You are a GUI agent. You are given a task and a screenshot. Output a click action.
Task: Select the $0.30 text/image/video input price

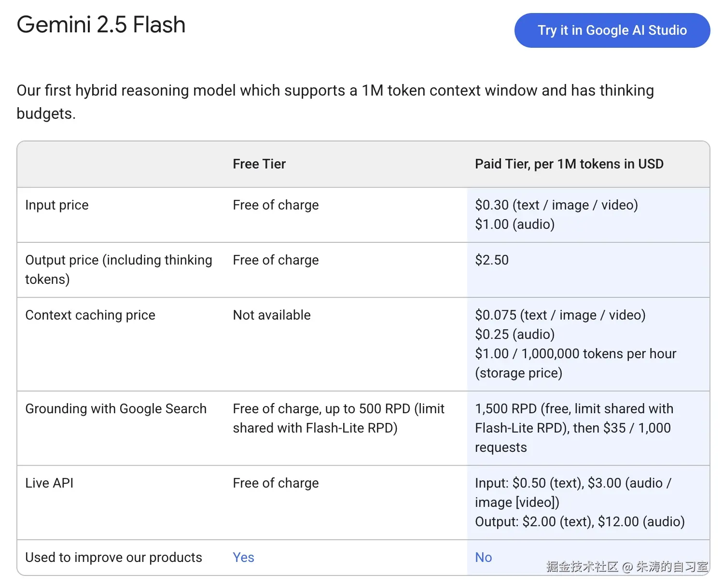coord(556,205)
